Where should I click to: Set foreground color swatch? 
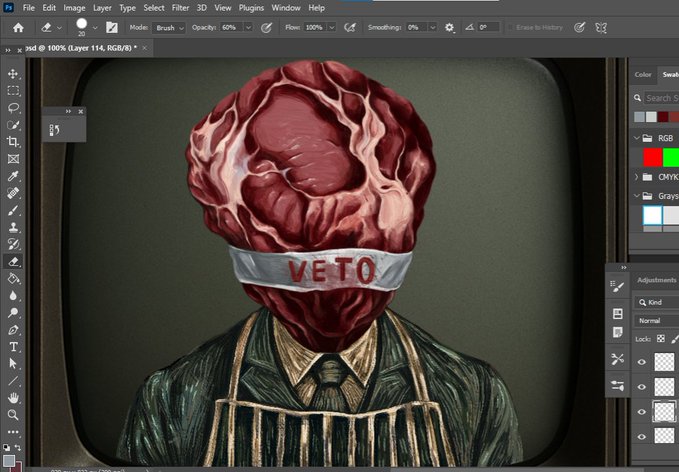[9, 460]
